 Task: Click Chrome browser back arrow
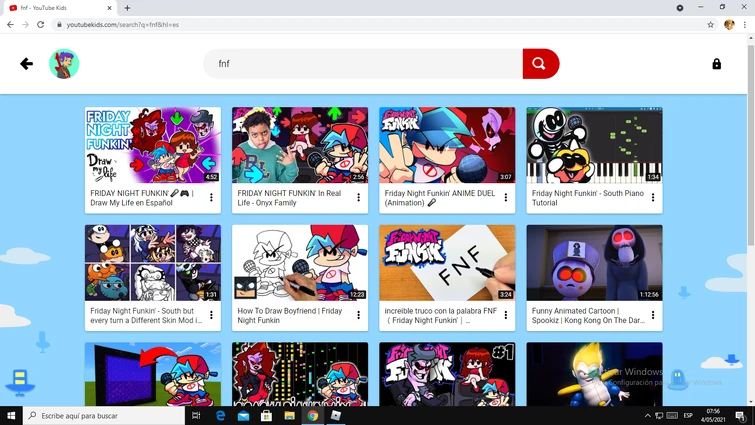10,25
